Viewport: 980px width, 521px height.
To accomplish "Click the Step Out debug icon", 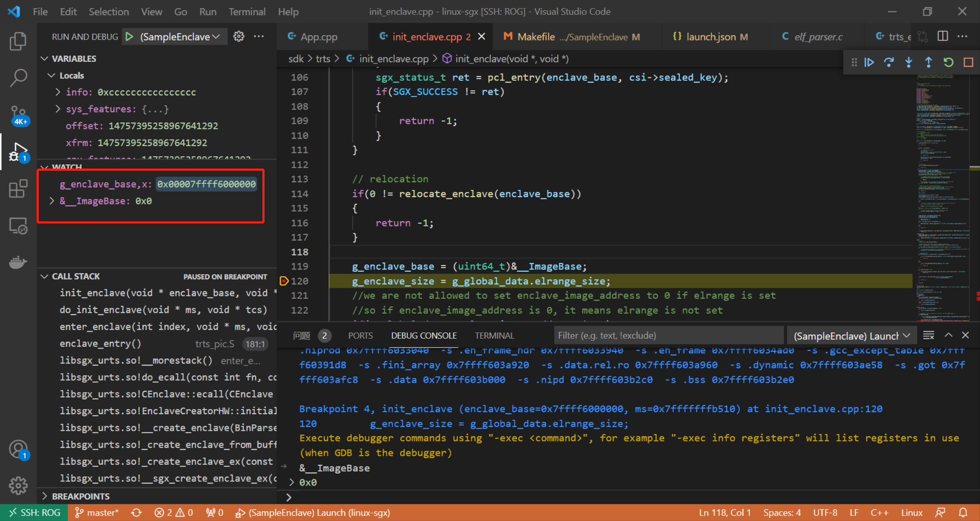I will pos(928,62).
